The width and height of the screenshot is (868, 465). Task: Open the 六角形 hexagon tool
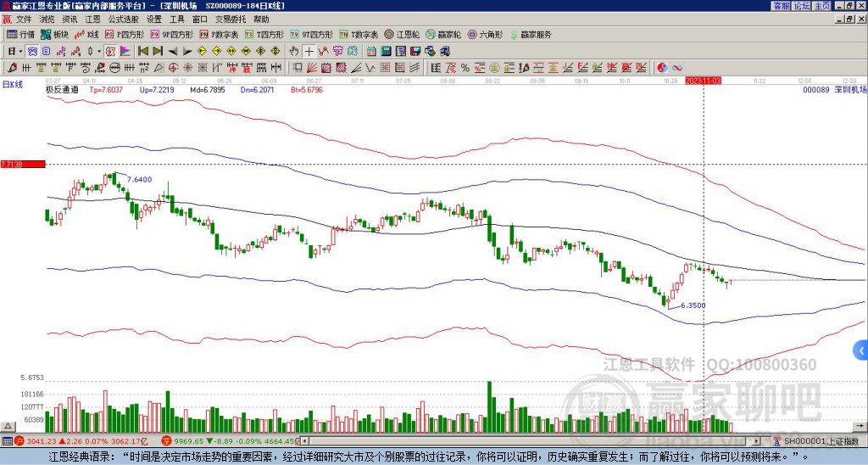(x=485, y=34)
